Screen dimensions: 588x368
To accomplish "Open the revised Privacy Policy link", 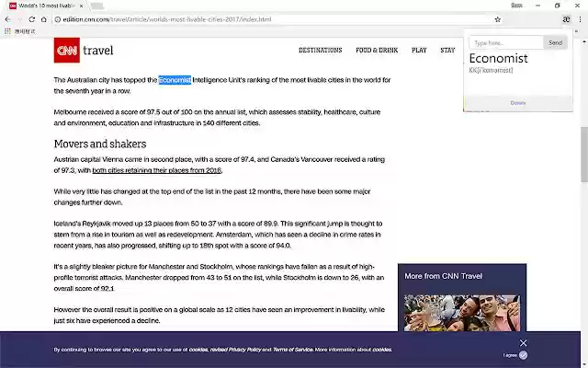I will pos(235,350).
